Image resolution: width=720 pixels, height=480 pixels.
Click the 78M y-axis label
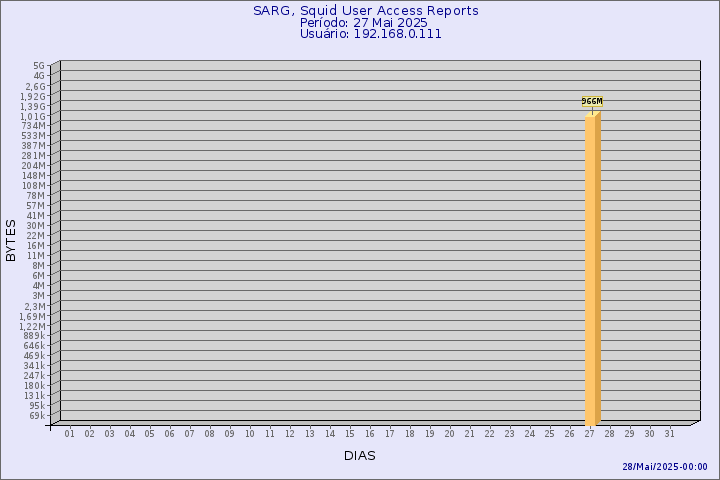tap(36, 196)
